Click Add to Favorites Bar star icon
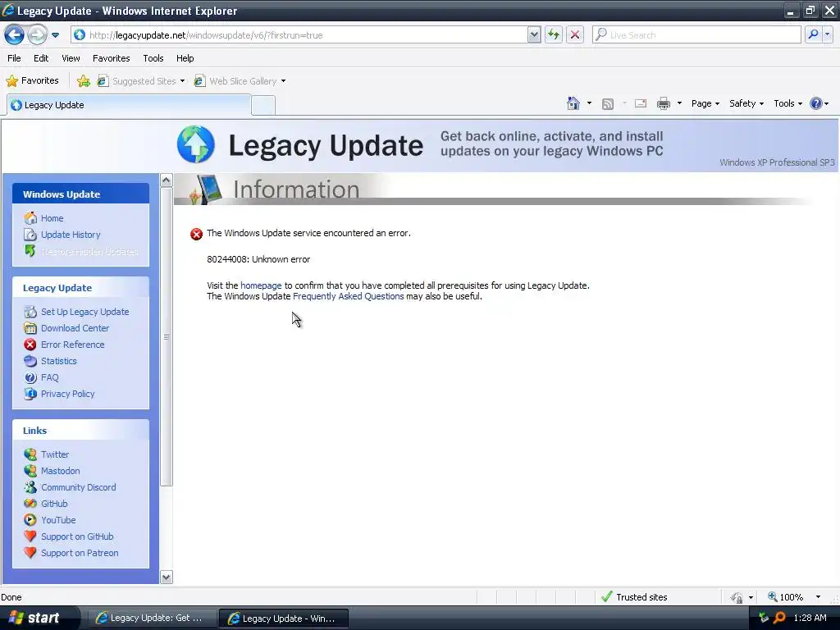Image resolution: width=840 pixels, height=630 pixels. (x=84, y=81)
